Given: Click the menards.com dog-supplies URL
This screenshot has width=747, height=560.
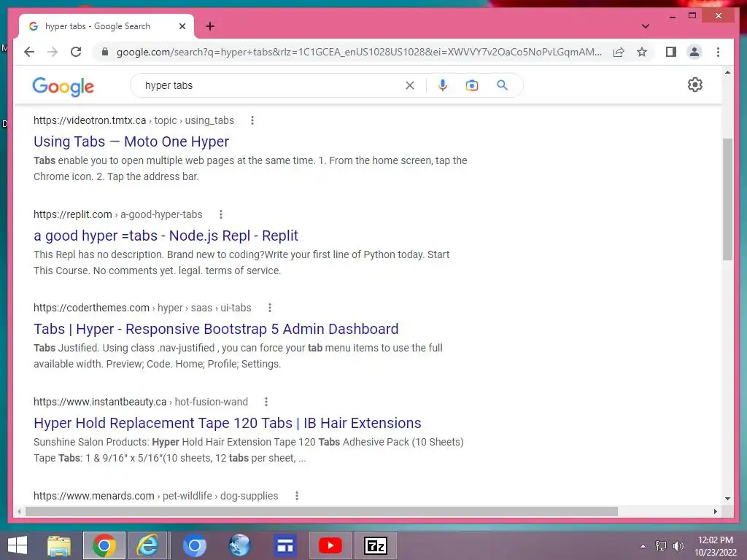Looking at the screenshot, I should (x=156, y=496).
